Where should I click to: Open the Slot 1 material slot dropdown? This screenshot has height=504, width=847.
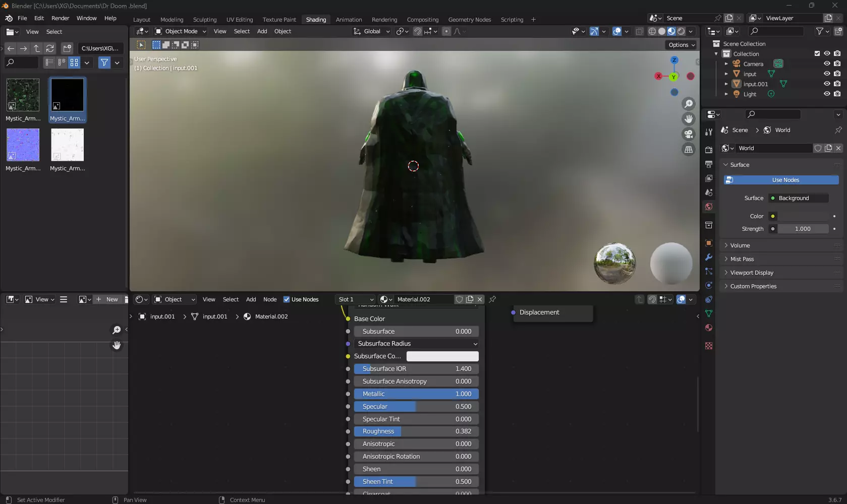[355, 299]
